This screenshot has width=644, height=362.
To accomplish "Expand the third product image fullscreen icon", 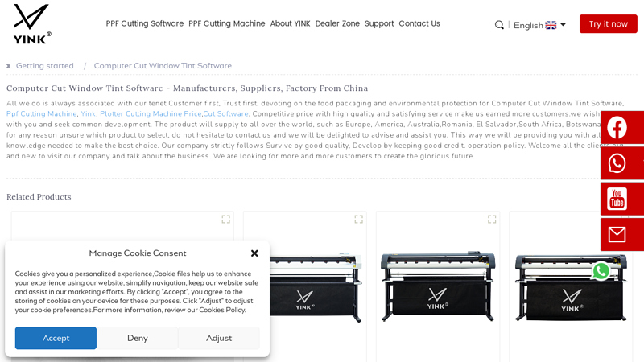I will [492, 219].
